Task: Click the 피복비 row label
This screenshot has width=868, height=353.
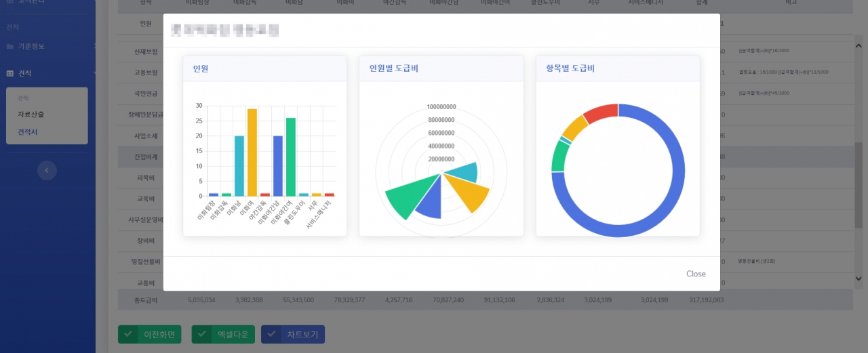Action: [146, 178]
